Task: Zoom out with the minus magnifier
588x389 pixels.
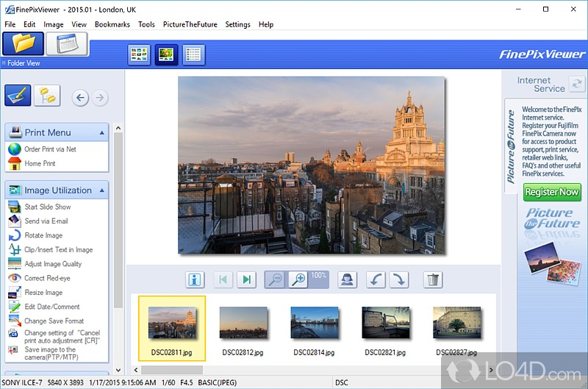Action: [276, 280]
